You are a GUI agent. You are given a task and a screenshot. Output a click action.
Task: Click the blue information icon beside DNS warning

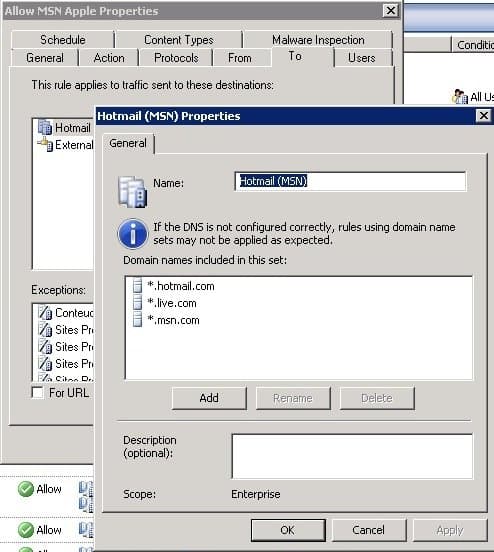tap(133, 234)
